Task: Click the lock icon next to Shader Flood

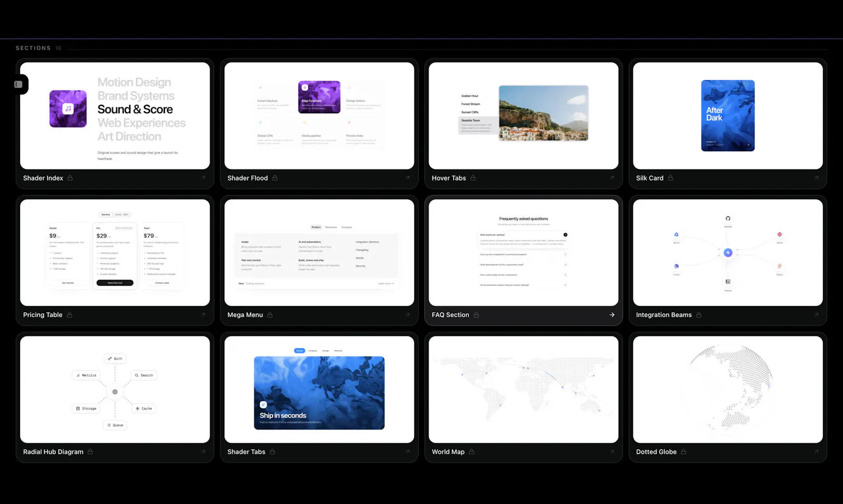Action: 275,178
